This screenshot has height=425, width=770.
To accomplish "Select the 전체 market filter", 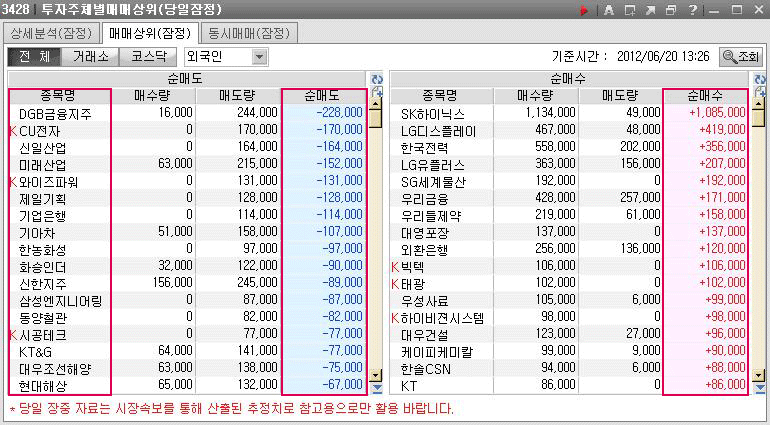I will [x=34, y=57].
